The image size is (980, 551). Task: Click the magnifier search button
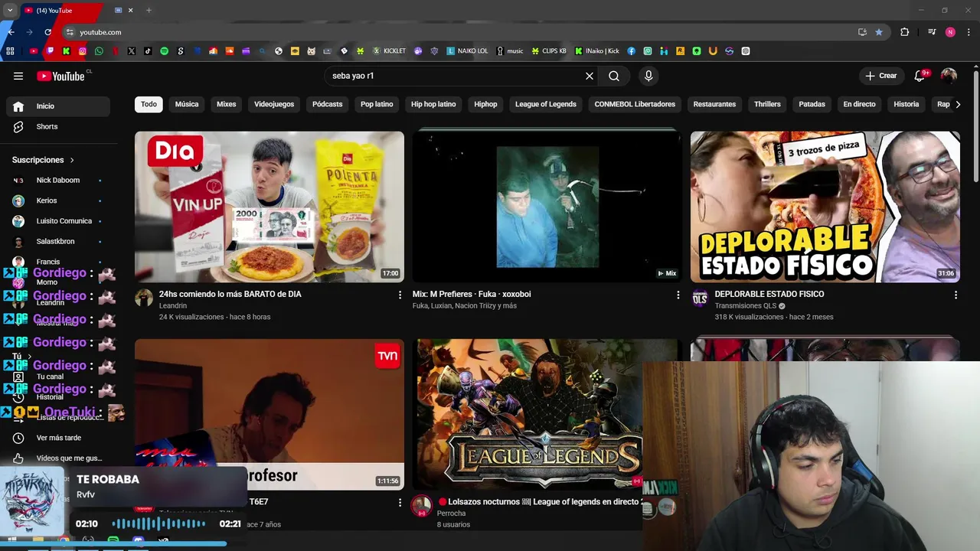(x=614, y=76)
